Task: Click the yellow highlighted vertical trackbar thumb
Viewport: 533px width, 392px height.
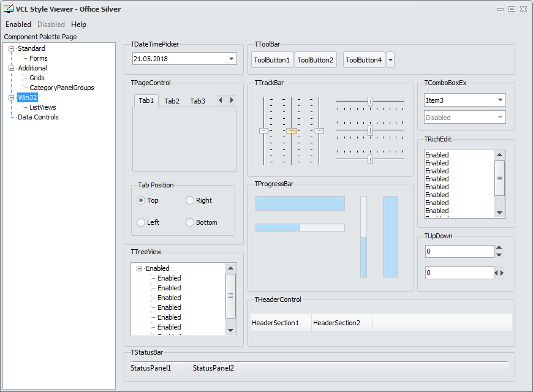Action: [x=292, y=130]
